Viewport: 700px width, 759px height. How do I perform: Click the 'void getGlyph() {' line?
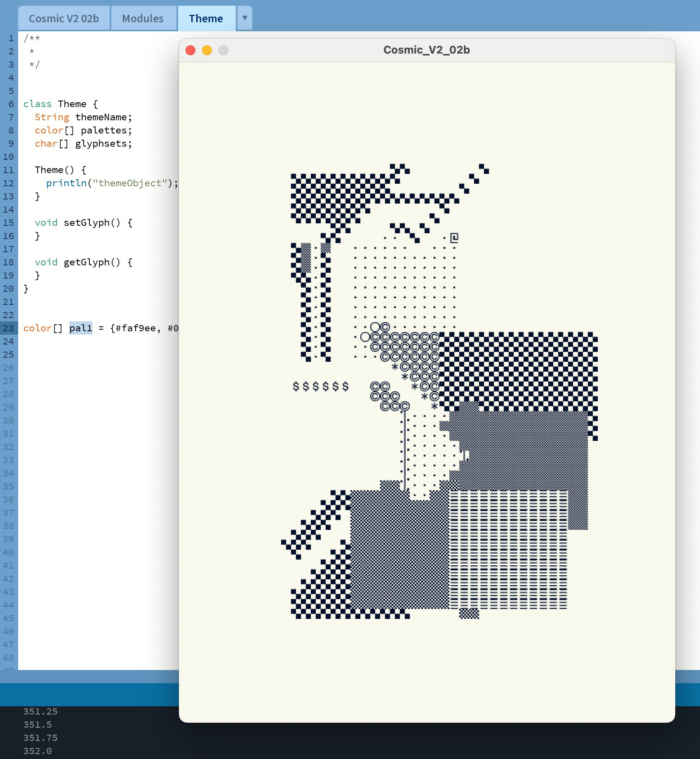pos(84,262)
